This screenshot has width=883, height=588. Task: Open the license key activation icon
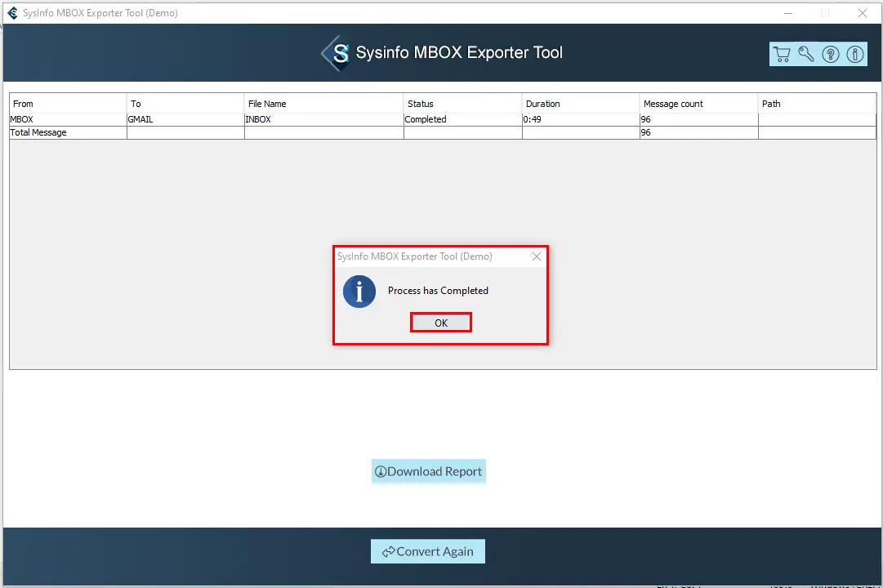click(806, 55)
